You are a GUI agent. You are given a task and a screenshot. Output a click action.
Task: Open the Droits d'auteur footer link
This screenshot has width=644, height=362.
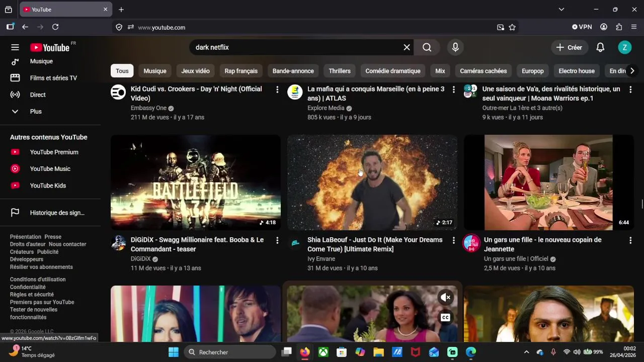[x=28, y=244]
